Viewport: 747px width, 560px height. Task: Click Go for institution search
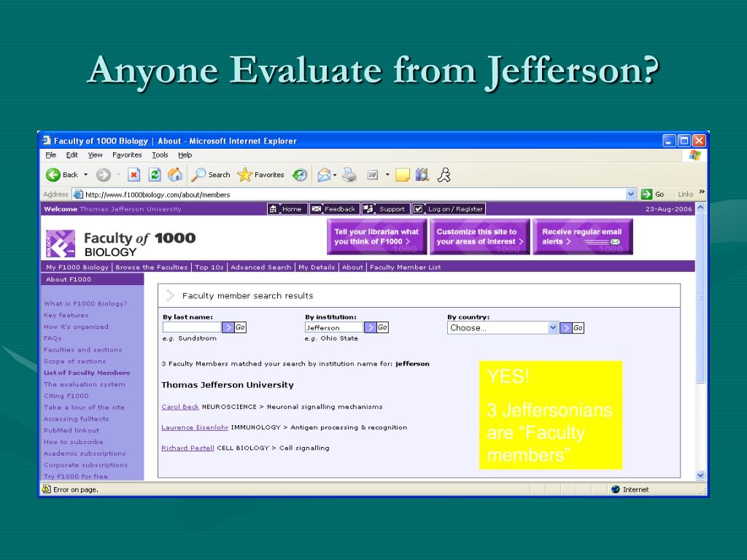coord(376,327)
